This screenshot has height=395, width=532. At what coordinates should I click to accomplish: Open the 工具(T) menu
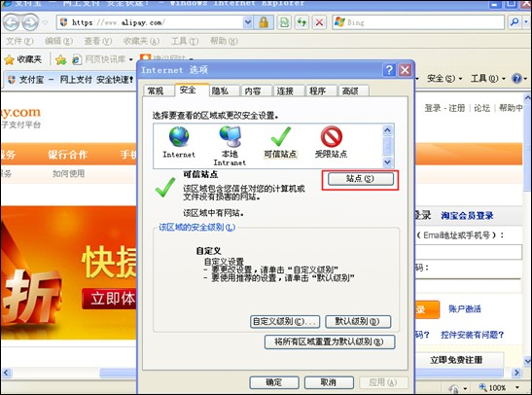coord(185,41)
